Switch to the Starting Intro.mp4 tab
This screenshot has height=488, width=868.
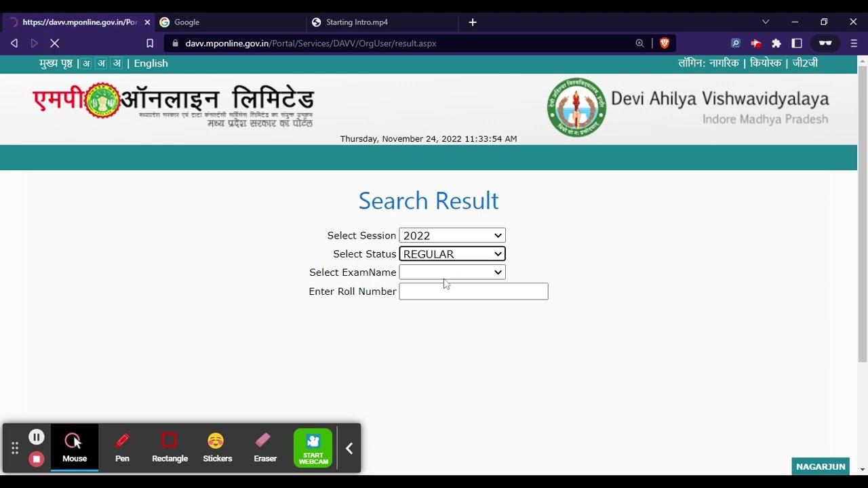(x=383, y=22)
